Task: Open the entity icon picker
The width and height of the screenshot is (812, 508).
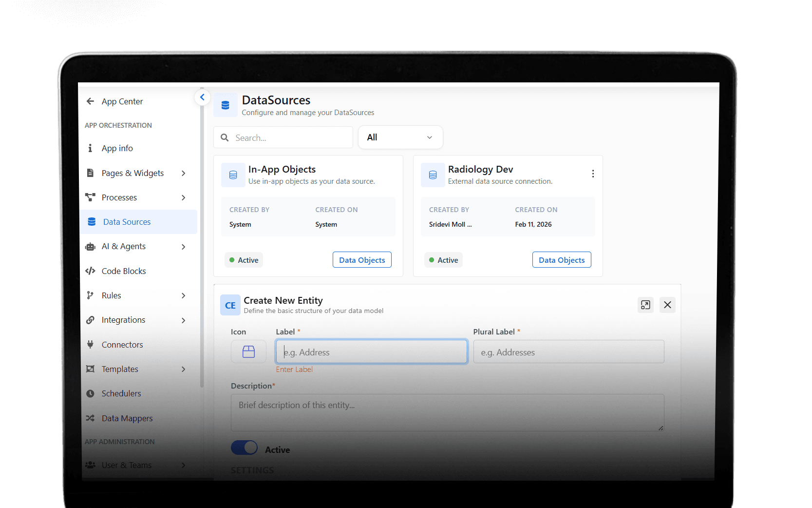Action: [x=248, y=351]
